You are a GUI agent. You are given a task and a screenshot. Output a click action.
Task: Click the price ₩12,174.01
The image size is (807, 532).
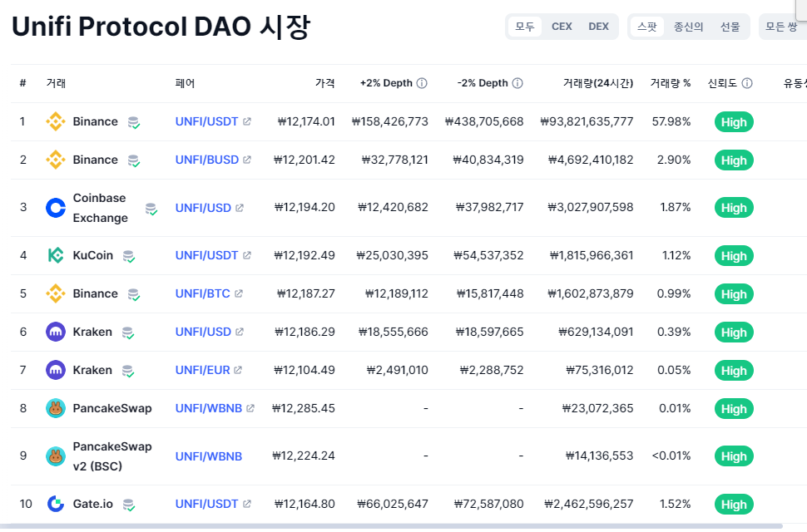coord(306,122)
